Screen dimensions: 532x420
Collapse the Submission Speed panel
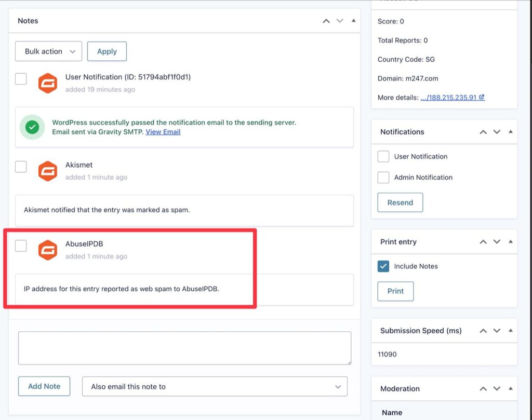pyautogui.click(x=511, y=331)
